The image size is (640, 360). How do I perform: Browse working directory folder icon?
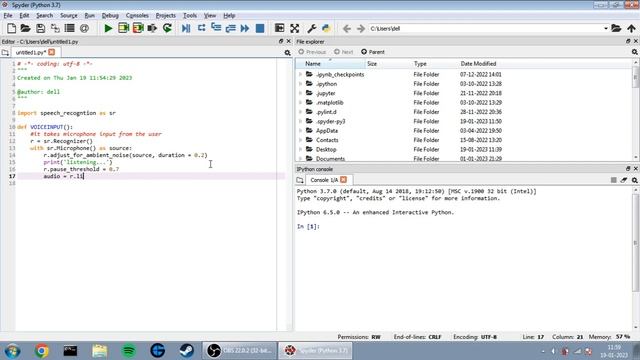tap(616, 29)
